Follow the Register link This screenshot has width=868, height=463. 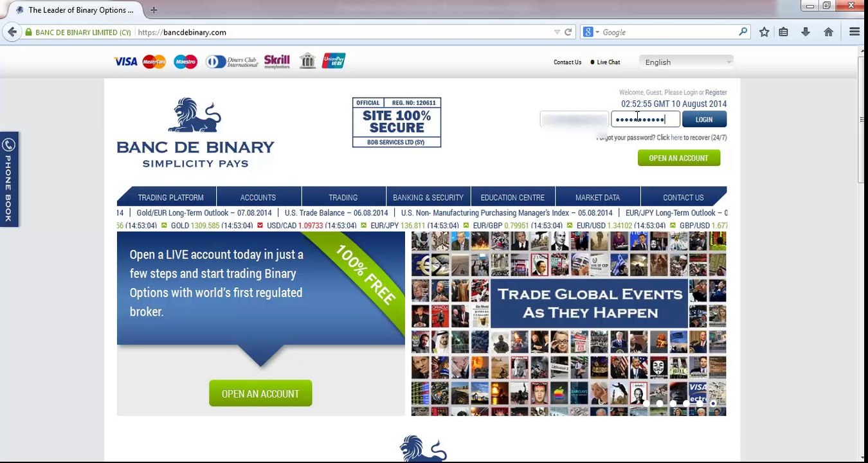pyautogui.click(x=716, y=93)
